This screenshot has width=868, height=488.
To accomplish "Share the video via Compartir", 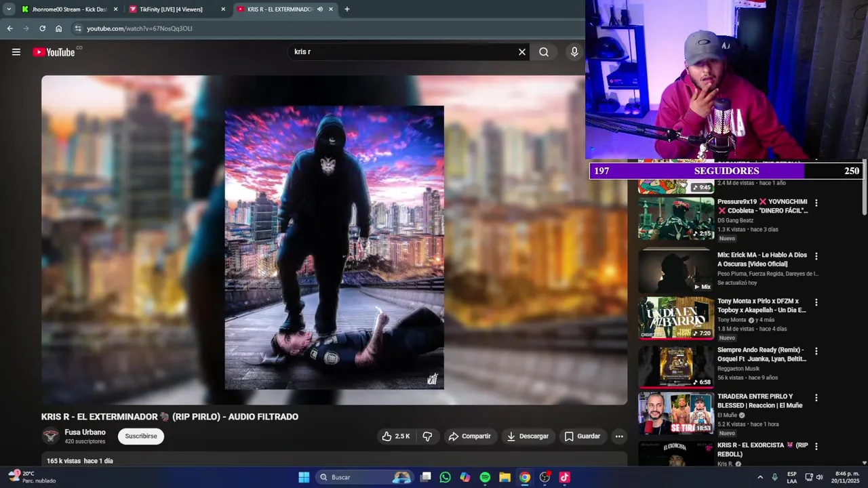I will click(x=470, y=436).
